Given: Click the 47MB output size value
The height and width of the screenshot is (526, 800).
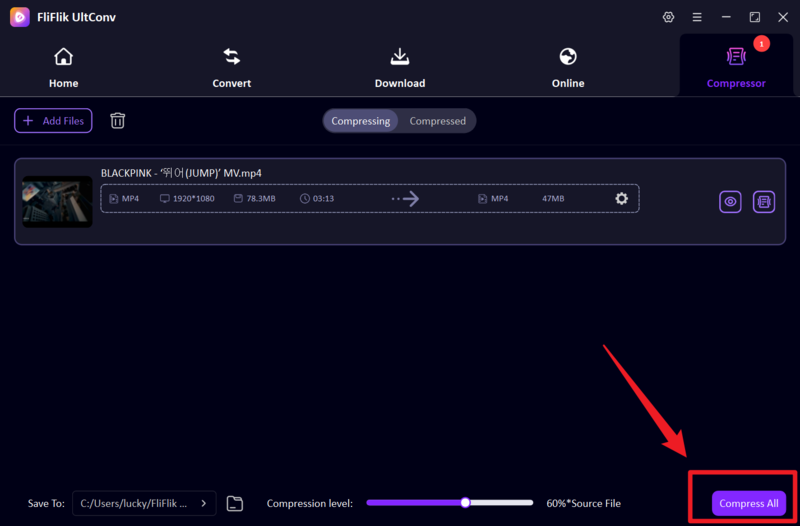Looking at the screenshot, I should click(x=553, y=198).
